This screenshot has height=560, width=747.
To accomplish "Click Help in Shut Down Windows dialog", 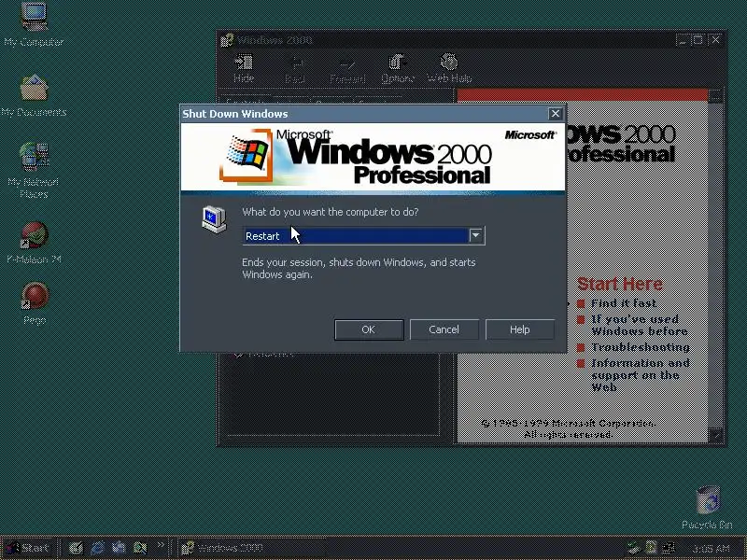I will (x=520, y=329).
